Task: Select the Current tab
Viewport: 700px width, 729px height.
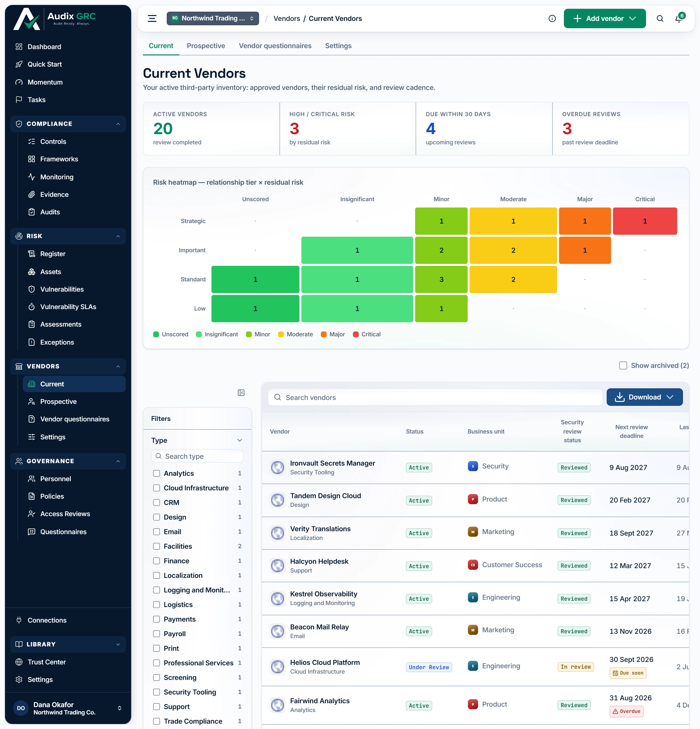Action: click(161, 46)
